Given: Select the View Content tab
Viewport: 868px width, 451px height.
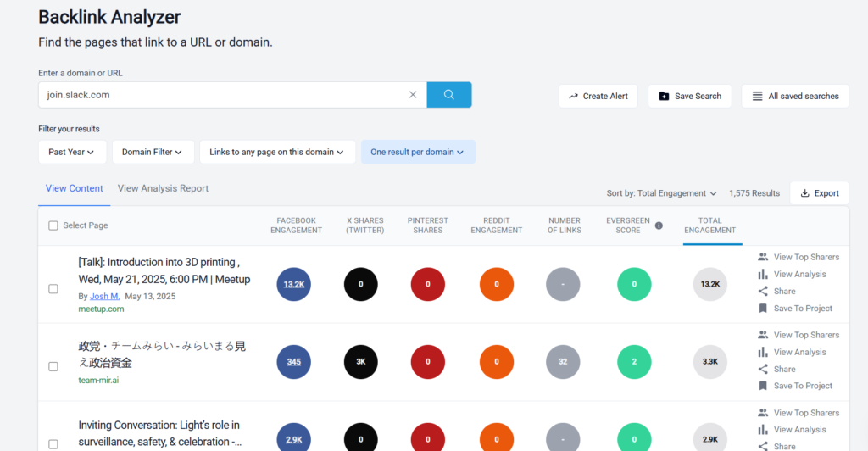Looking at the screenshot, I should click(x=75, y=188).
